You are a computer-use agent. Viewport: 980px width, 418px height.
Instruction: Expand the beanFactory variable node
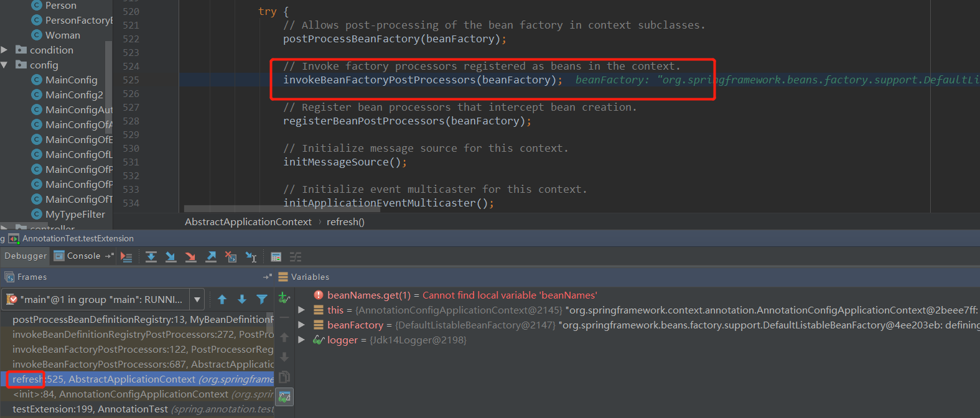(x=302, y=325)
